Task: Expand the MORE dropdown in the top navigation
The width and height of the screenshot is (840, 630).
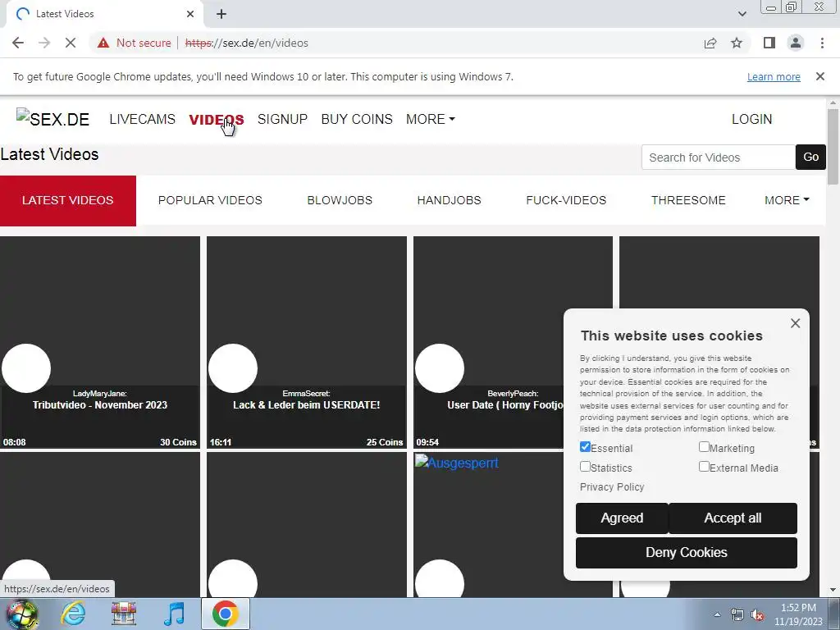Action: click(430, 119)
